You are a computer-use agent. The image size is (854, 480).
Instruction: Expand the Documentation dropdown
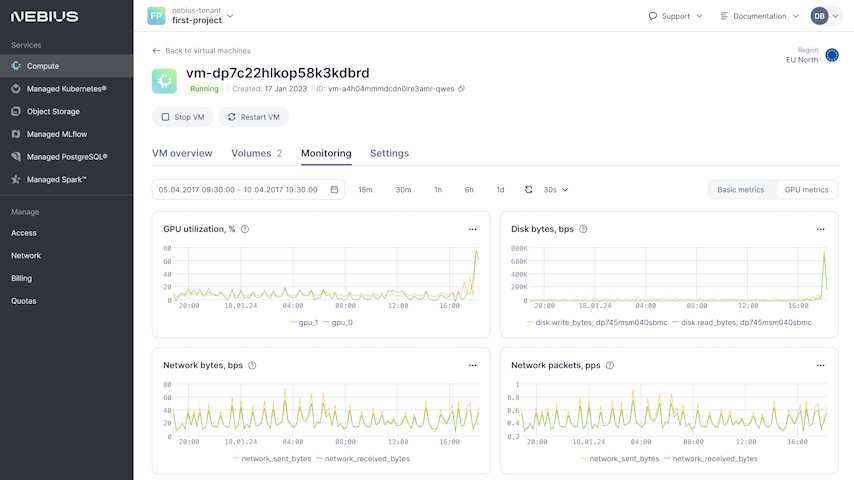point(796,16)
